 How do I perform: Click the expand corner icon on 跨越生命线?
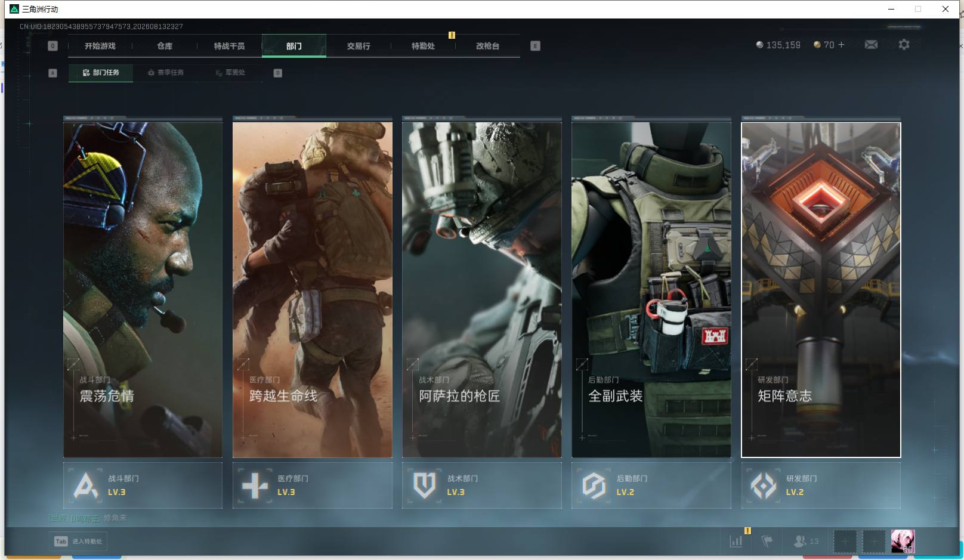pyautogui.click(x=243, y=364)
